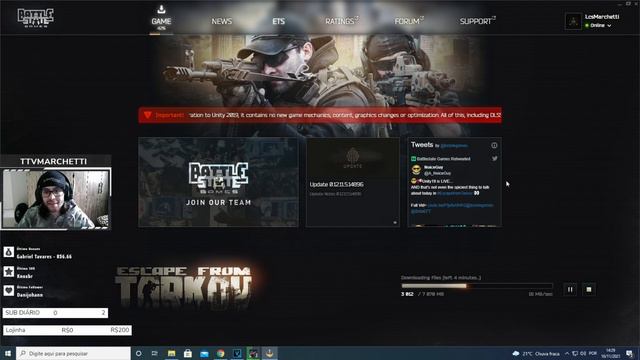
Task: Open the green-highlighted app on the taskbar
Action: (x=253, y=353)
